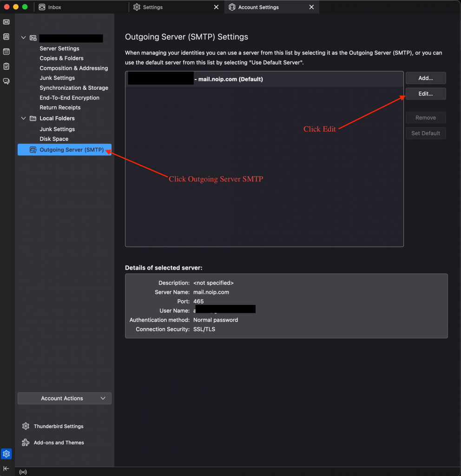The width and height of the screenshot is (461, 476).
Task: Click the macOS yellow minimize button
Action: pos(16,7)
